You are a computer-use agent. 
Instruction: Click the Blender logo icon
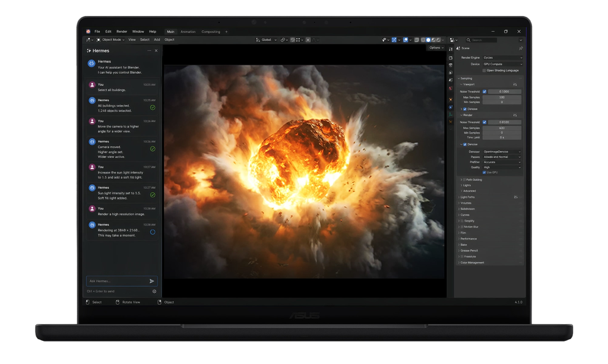[x=88, y=31]
